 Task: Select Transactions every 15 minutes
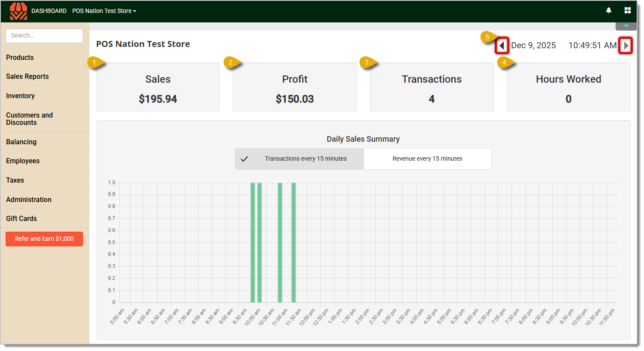point(299,159)
